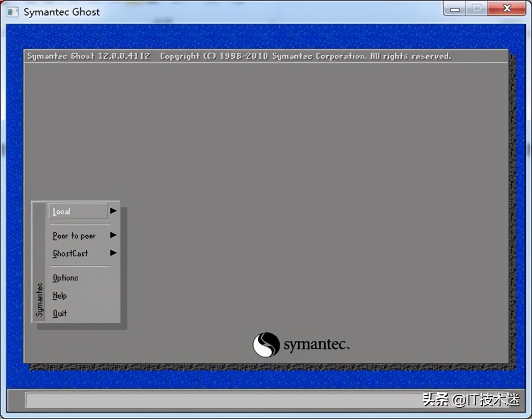Click the Symantec Ghost 12.0.0.4112 version text
The width and height of the screenshot is (532, 419).
88,56
